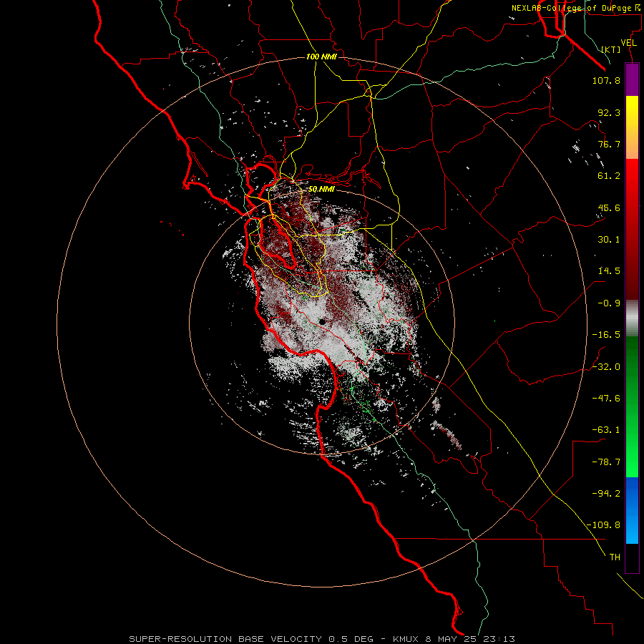This screenshot has width=644, height=644.
Task: Select the 14.5 knot scale value
Action: (x=609, y=271)
